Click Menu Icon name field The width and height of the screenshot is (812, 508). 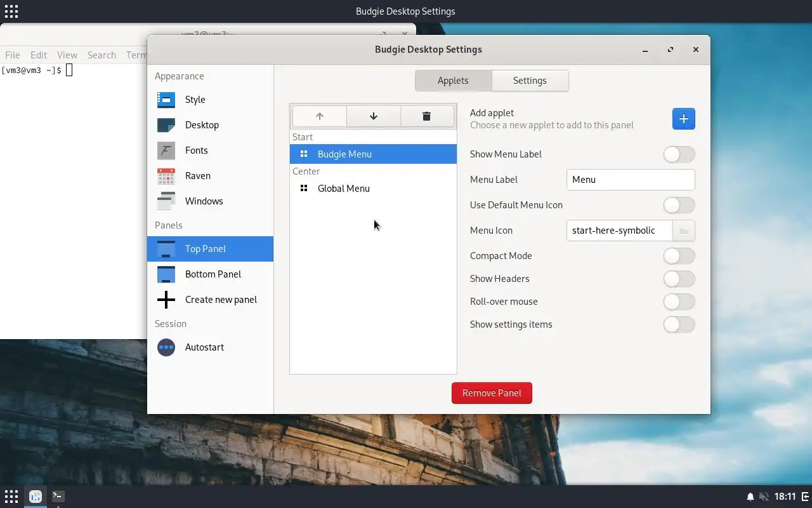point(619,231)
